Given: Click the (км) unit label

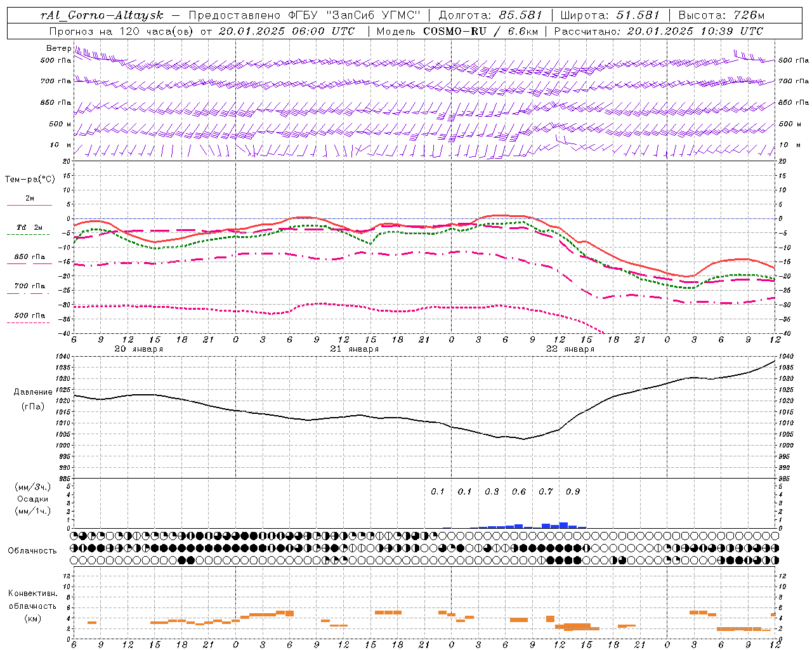Looking at the screenshot, I should (33, 618).
